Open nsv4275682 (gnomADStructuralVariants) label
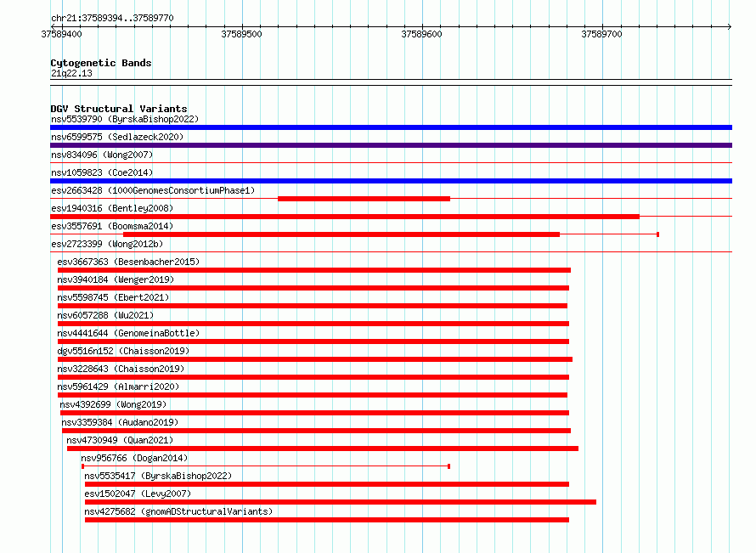The height and width of the screenshot is (553, 756). (x=178, y=511)
